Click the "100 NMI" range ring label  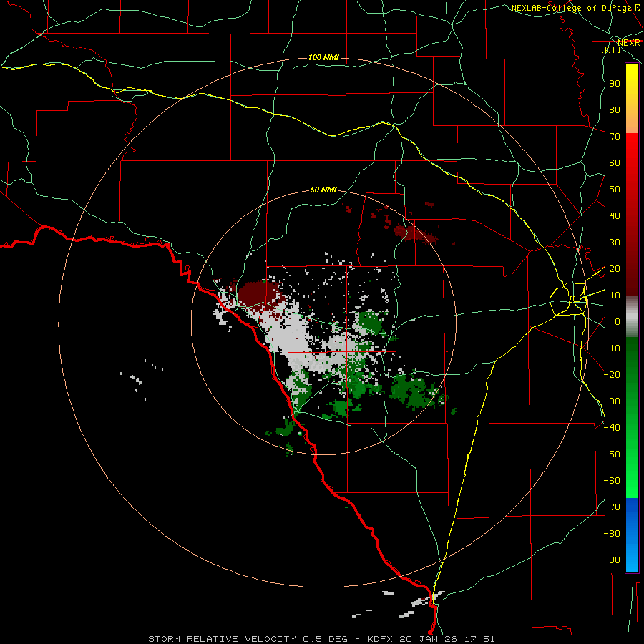click(x=323, y=57)
